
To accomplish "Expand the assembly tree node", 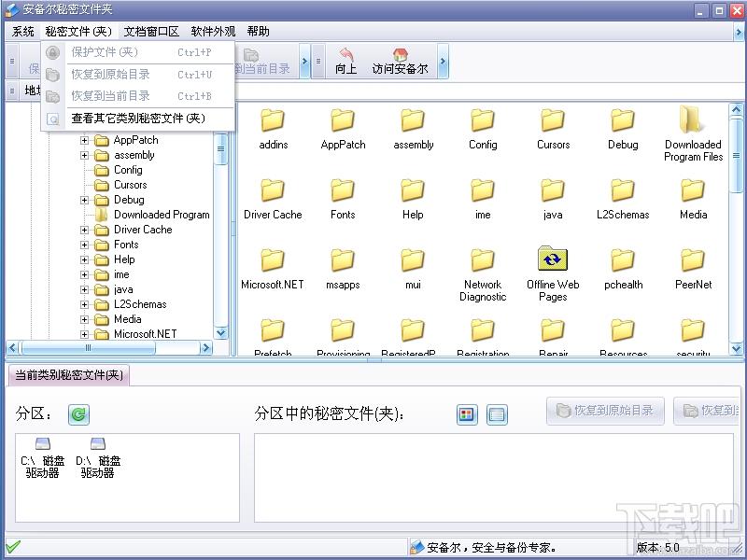I will (x=84, y=155).
